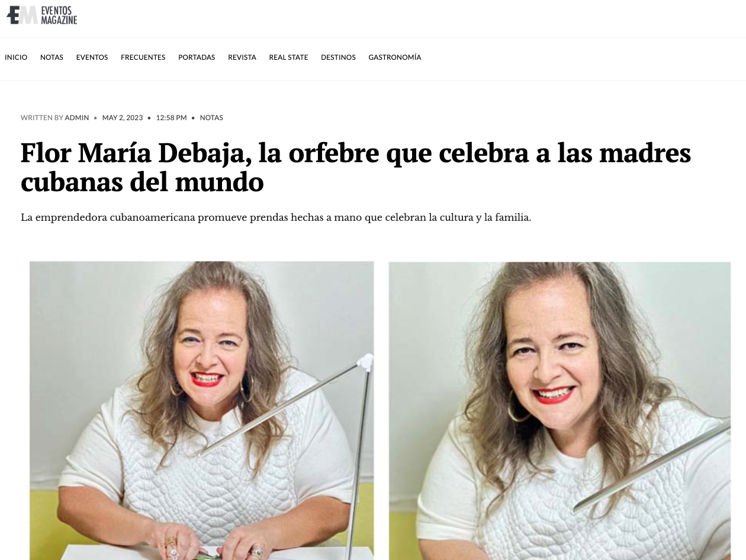Click the ADMIN author link
746x560 pixels.
(x=77, y=118)
